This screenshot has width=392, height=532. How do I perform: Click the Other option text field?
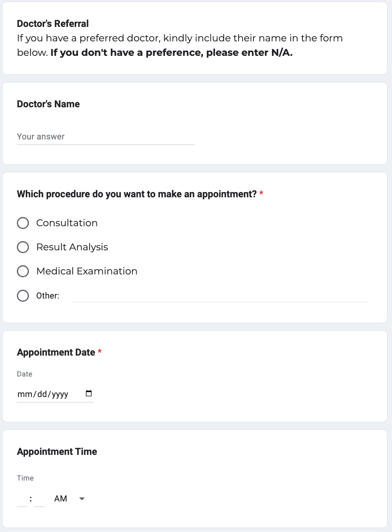pyautogui.click(x=219, y=296)
